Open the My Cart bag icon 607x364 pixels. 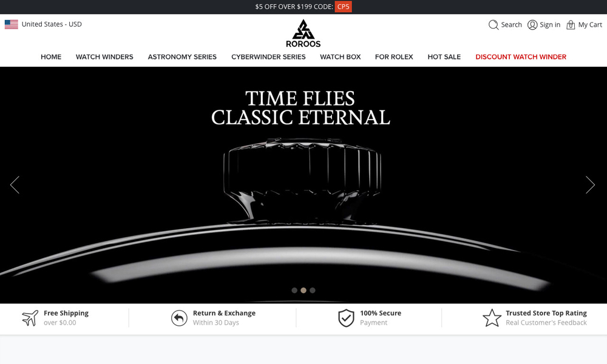(x=571, y=25)
